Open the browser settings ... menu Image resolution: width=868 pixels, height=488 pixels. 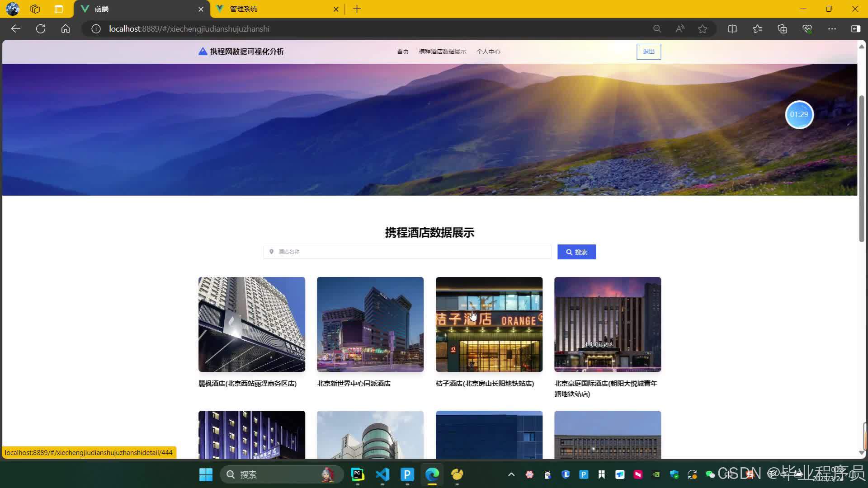click(832, 28)
